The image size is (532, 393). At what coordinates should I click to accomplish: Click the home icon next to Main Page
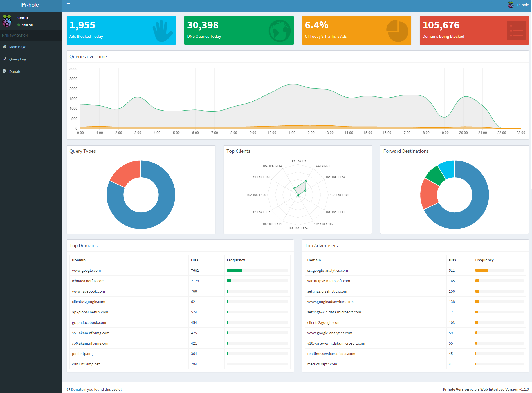(5, 47)
